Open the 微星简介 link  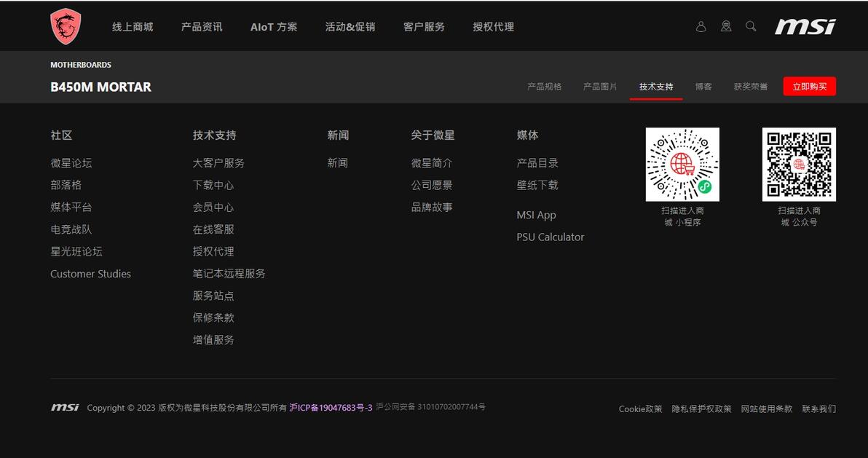tap(432, 163)
